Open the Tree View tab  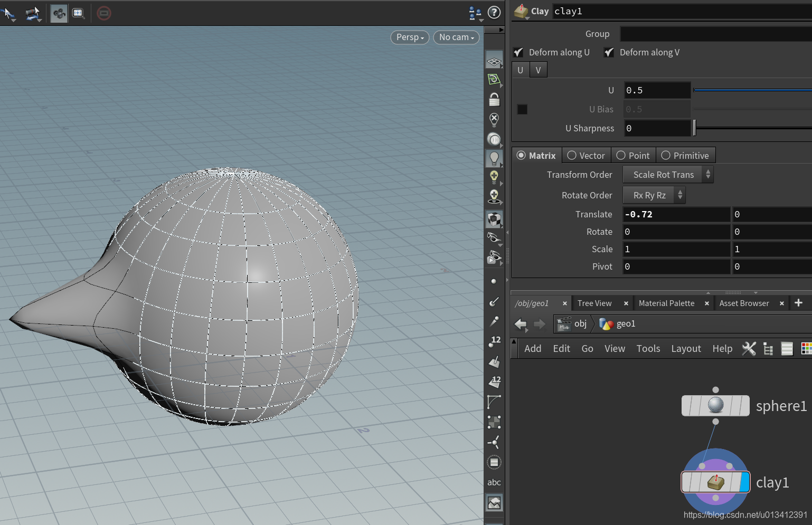594,303
